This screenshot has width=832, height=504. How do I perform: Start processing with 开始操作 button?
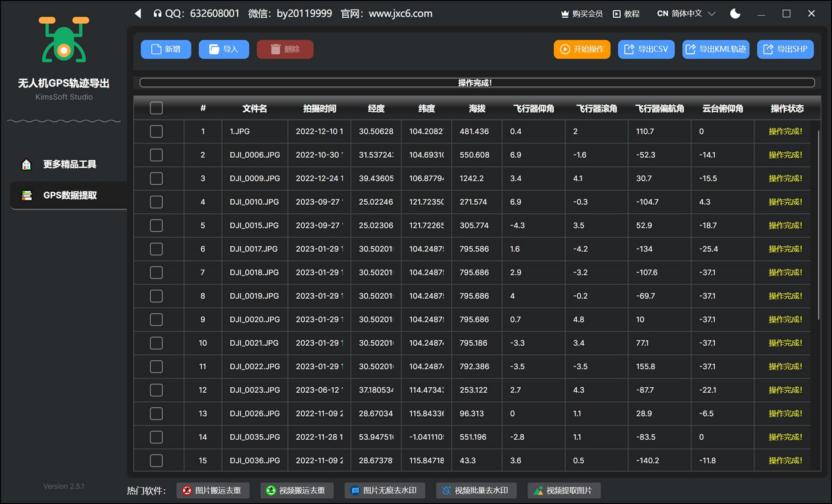point(582,49)
